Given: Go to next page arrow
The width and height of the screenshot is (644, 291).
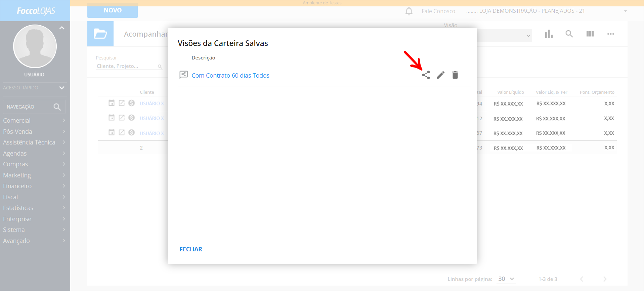Looking at the screenshot, I should (605, 279).
